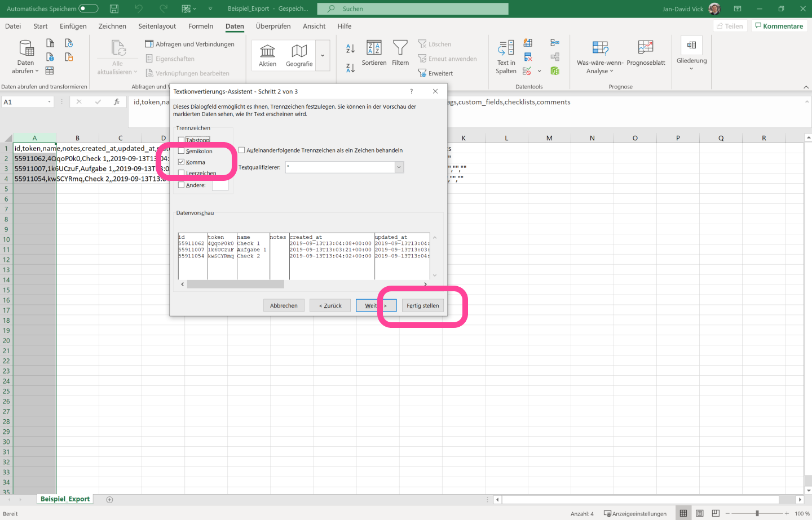Expand the data types gallery arrow

pyautogui.click(x=323, y=56)
